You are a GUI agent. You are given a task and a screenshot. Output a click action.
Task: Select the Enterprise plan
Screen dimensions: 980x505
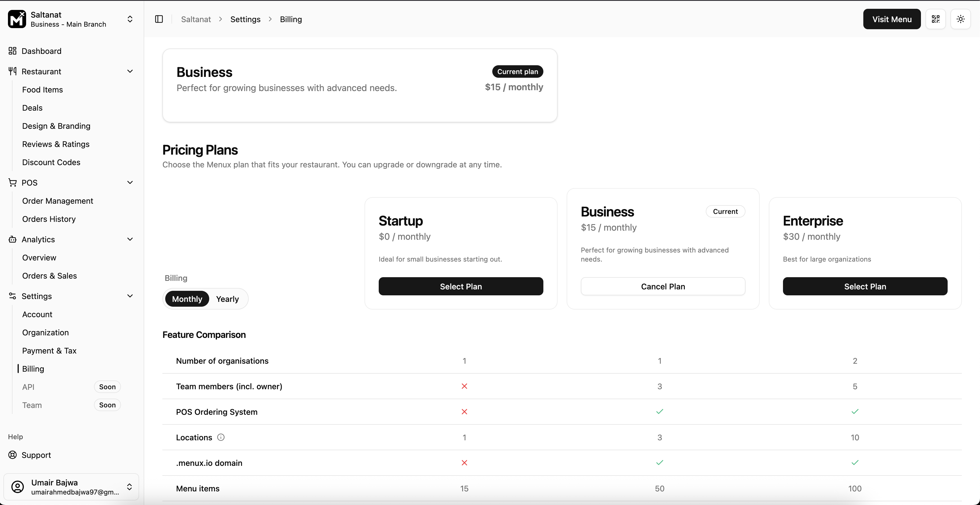point(865,286)
